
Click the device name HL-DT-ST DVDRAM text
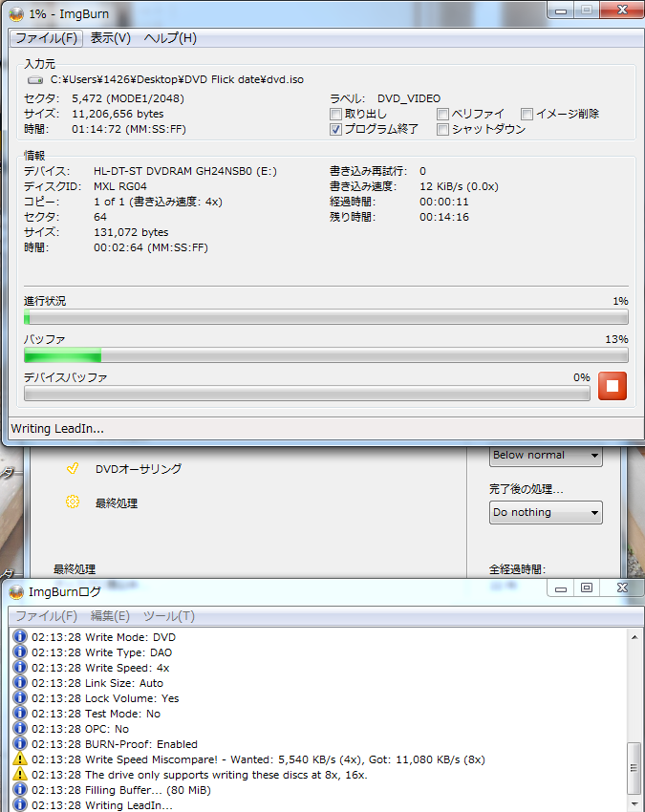click(x=185, y=171)
